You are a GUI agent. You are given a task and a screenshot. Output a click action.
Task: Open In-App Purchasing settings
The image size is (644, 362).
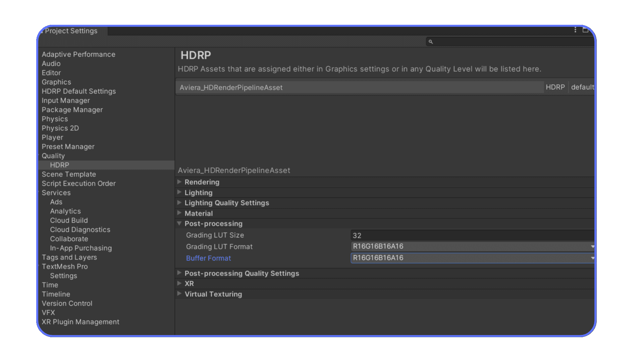click(81, 248)
